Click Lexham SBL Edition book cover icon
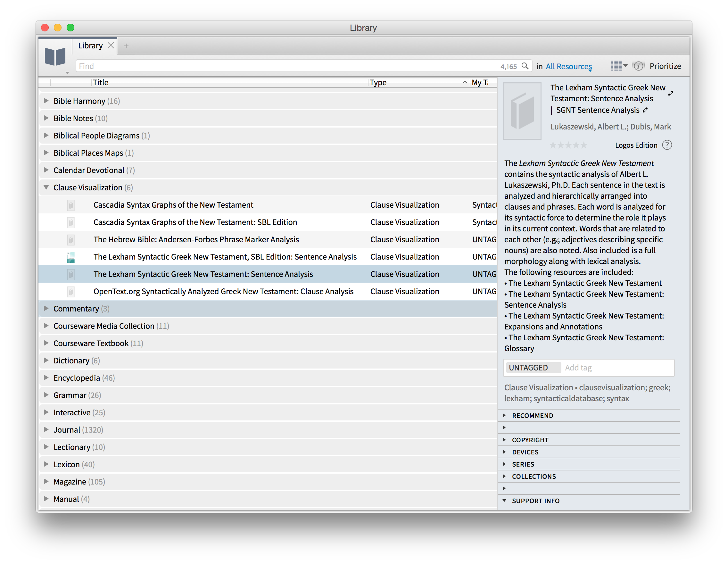728x564 pixels. pyautogui.click(x=71, y=257)
